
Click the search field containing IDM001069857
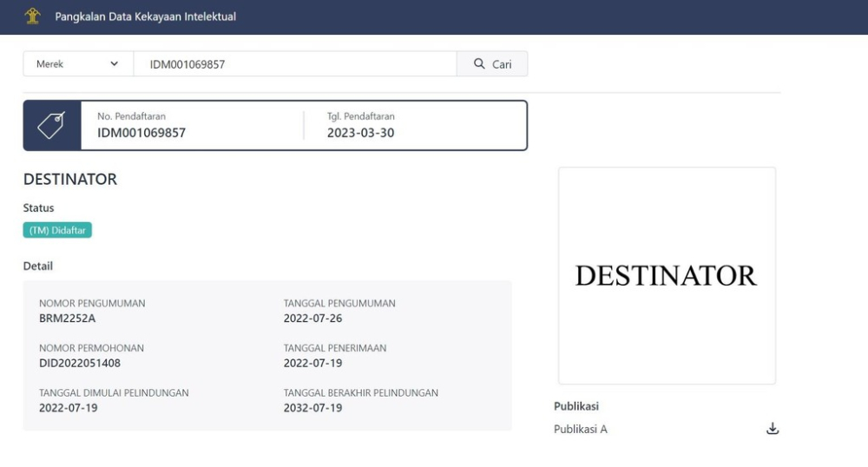point(294,64)
